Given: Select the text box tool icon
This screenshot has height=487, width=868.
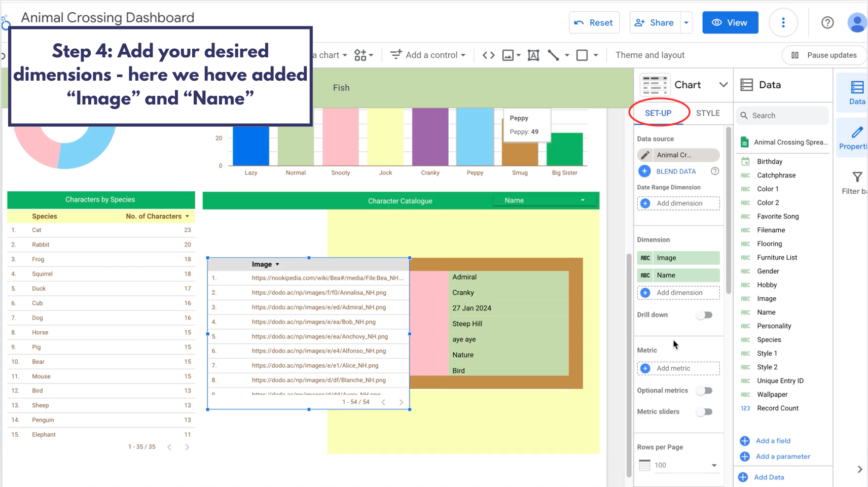Looking at the screenshot, I should [x=533, y=55].
